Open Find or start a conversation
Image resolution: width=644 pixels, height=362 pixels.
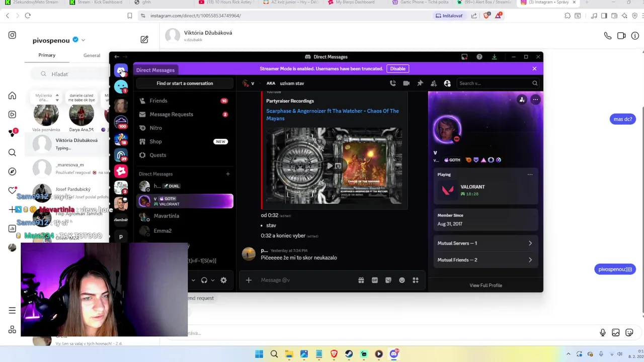[185, 83]
